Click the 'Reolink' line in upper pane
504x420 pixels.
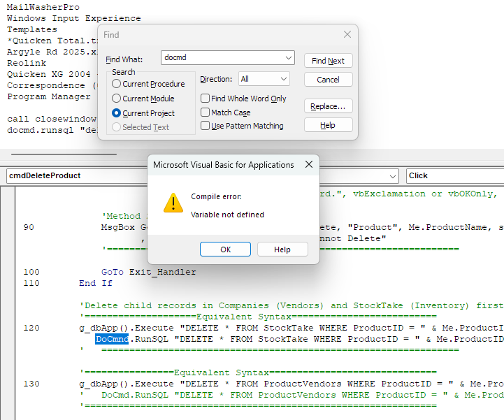[27, 63]
